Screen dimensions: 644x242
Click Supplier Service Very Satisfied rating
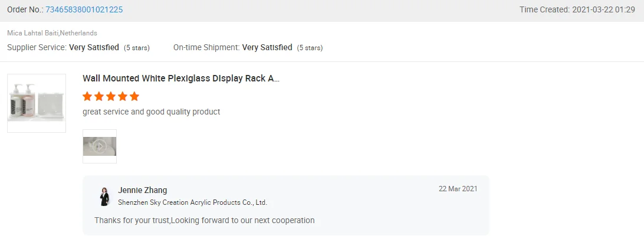94,47
